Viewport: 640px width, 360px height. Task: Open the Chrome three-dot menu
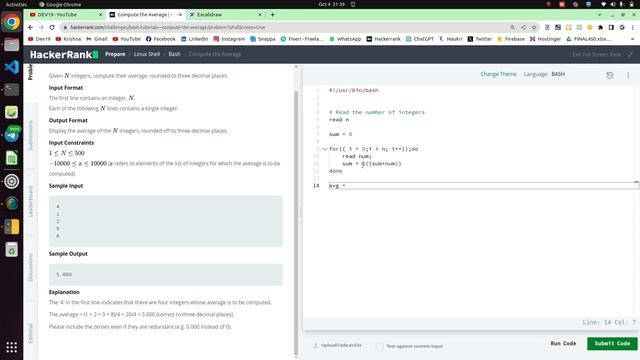coord(633,27)
